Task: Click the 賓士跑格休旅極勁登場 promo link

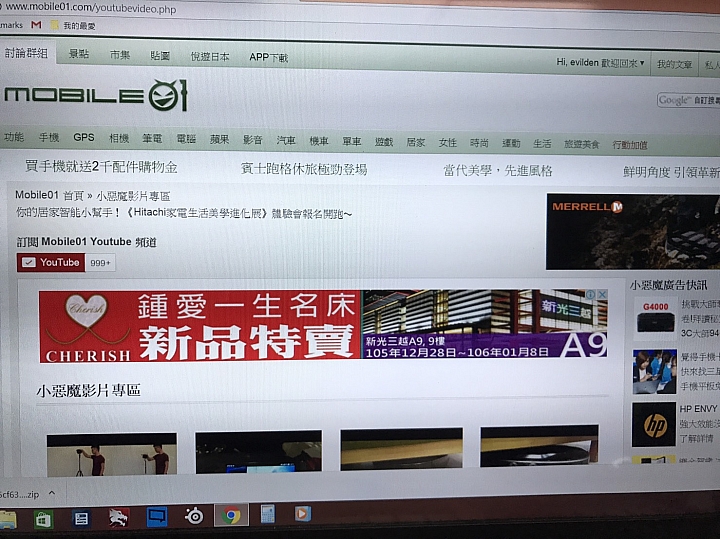Action: click(x=304, y=169)
